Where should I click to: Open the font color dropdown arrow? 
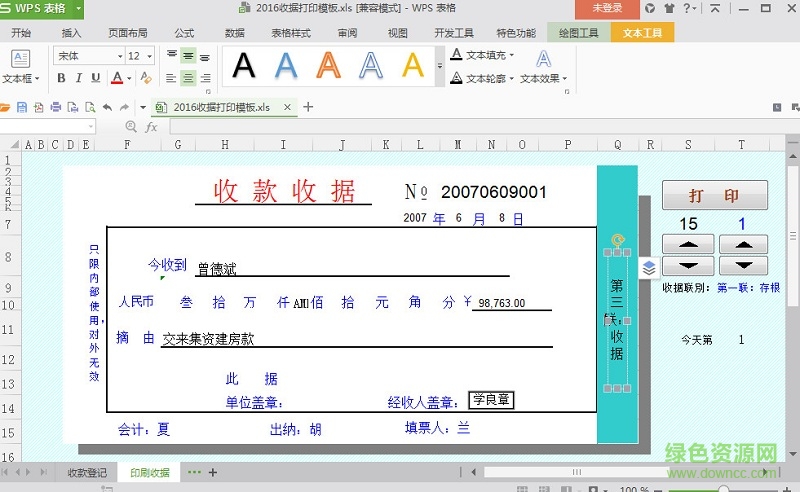point(129,78)
